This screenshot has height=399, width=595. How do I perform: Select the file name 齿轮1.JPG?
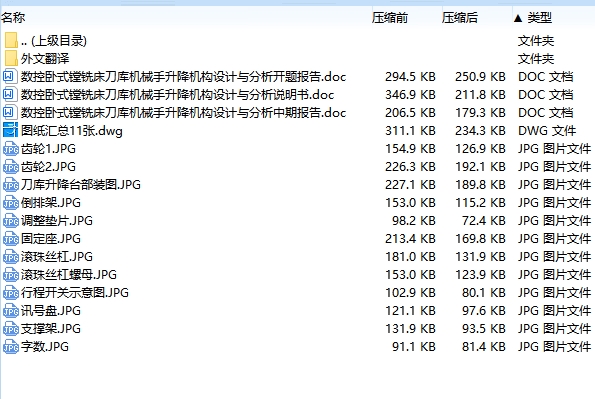(48, 149)
